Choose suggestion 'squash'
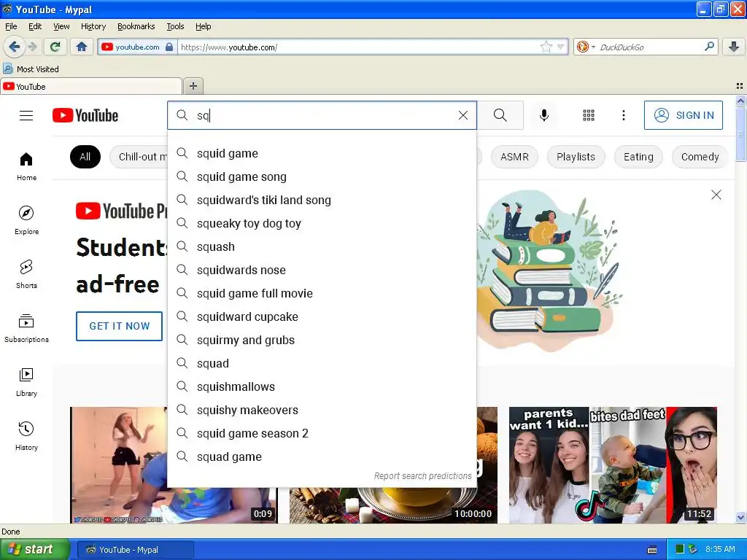Viewport: 747px width, 560px height. coord(322,246)
